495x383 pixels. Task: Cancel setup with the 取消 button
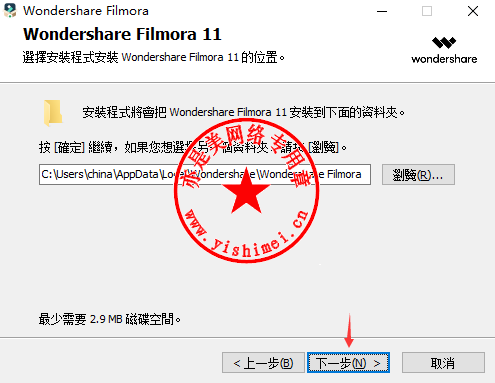click(x=443, y=363)
